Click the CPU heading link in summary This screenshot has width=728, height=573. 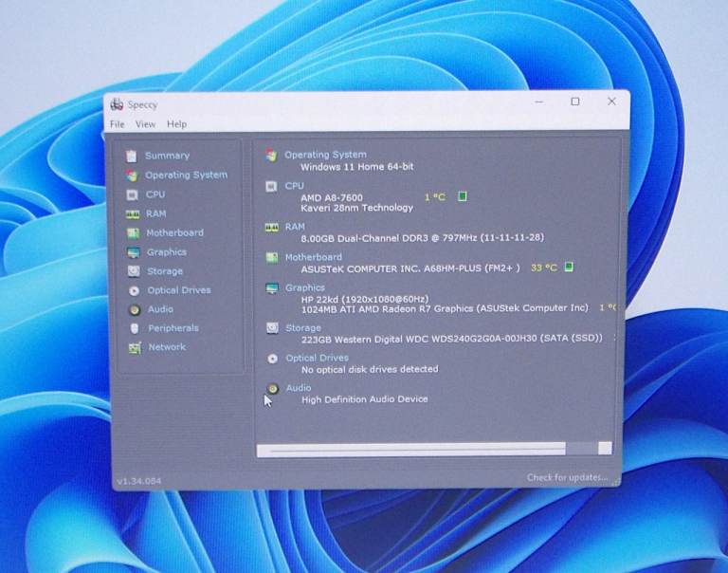[295, 186]
